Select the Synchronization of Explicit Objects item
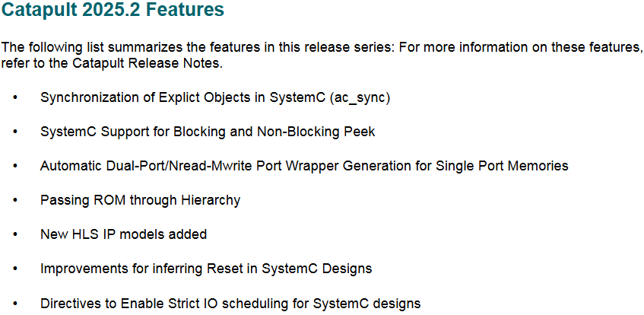This screenshot has width=644, height=315. click(215, 99)
